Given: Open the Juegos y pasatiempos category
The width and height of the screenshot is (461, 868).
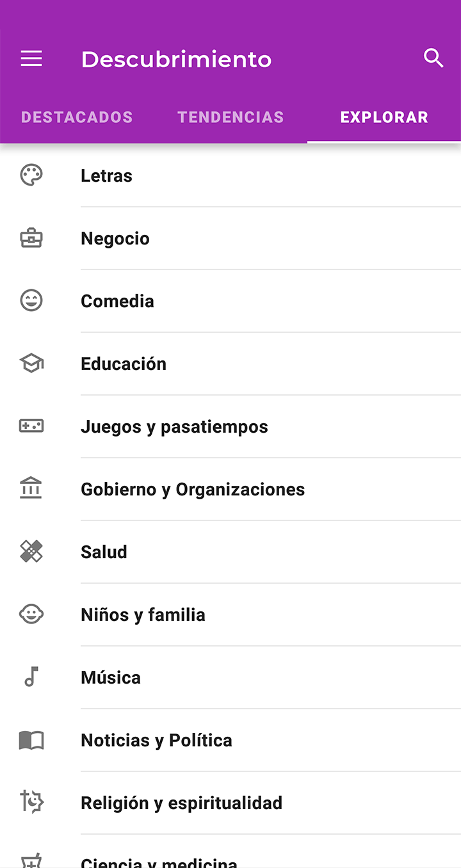Looking at the screenshot, I should click(174, 426).
